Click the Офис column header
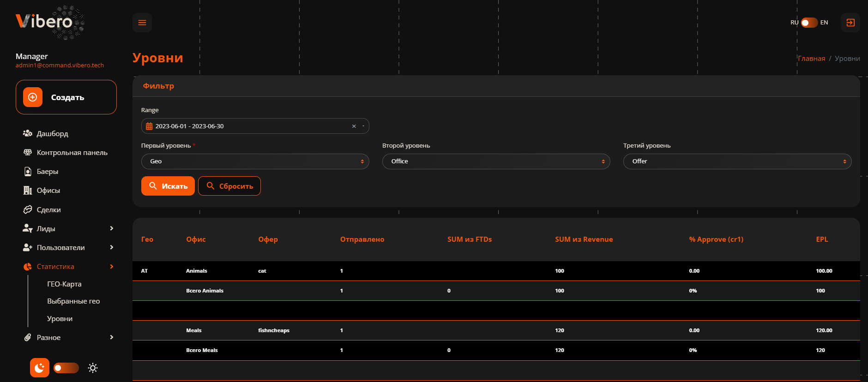This screenshot has width=868, height=382. (196, 239)
